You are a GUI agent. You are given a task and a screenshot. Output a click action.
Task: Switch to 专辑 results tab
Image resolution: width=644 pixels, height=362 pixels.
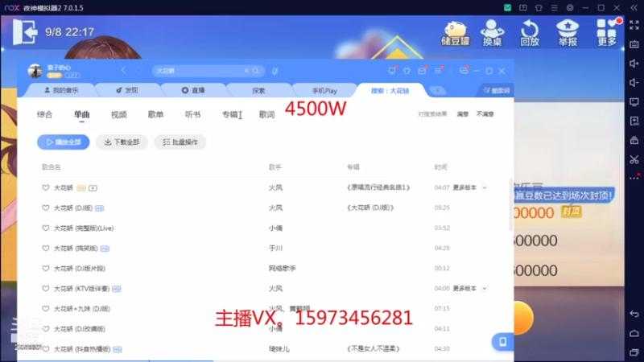pos(230,114)
